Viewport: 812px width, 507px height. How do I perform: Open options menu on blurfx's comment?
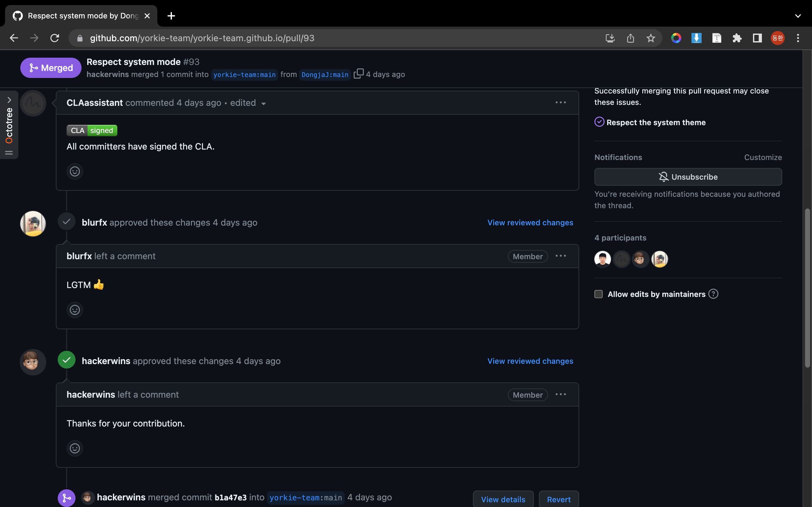click(560, 256)
